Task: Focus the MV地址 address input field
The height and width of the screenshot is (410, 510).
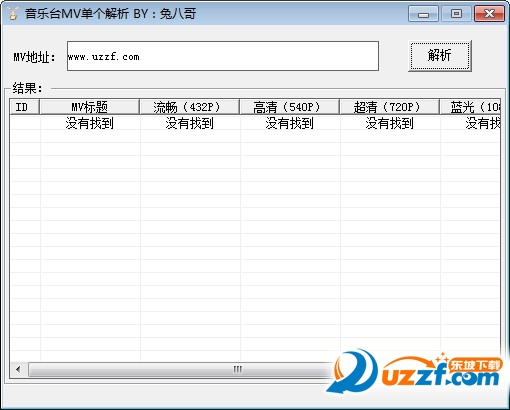Action: (x=223, y=56)
